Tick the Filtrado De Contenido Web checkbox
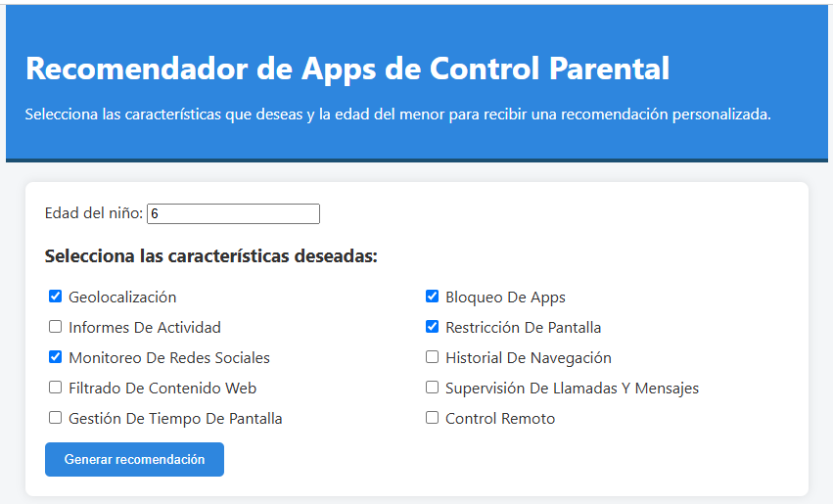The width and height of the screenshot is (833, 504). pyautogui.click(x=55, y=388)
